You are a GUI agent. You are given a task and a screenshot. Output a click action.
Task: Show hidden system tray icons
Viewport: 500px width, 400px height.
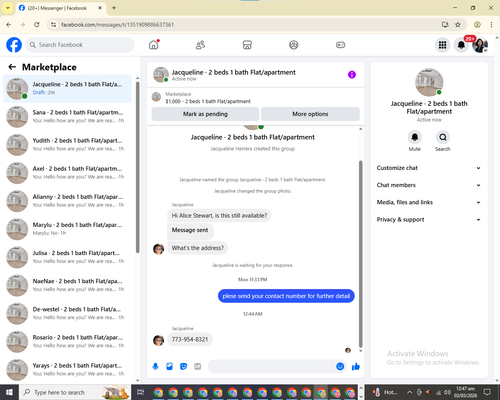(x=410, y=392)
